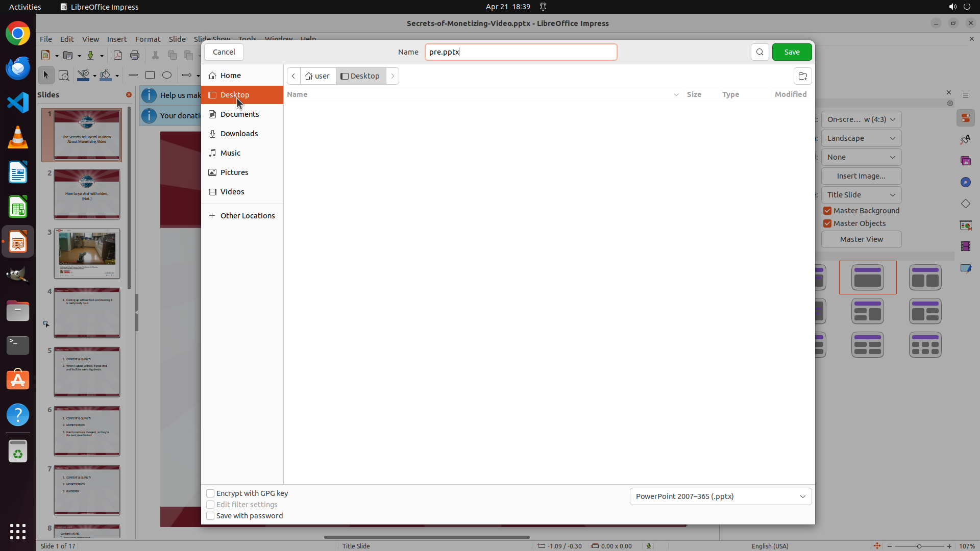This screenshot has width=980, height=551.
Task: Uncheck Master Background checkbox
Action: click(827, 211)
